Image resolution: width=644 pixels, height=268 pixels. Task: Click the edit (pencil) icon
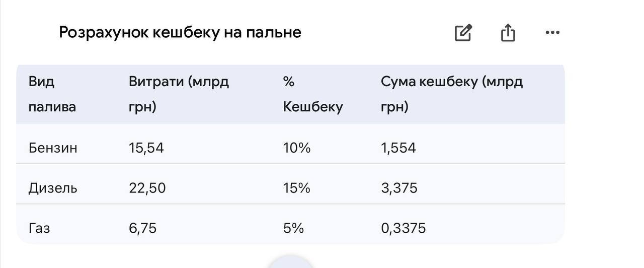[x=463, y=33]
